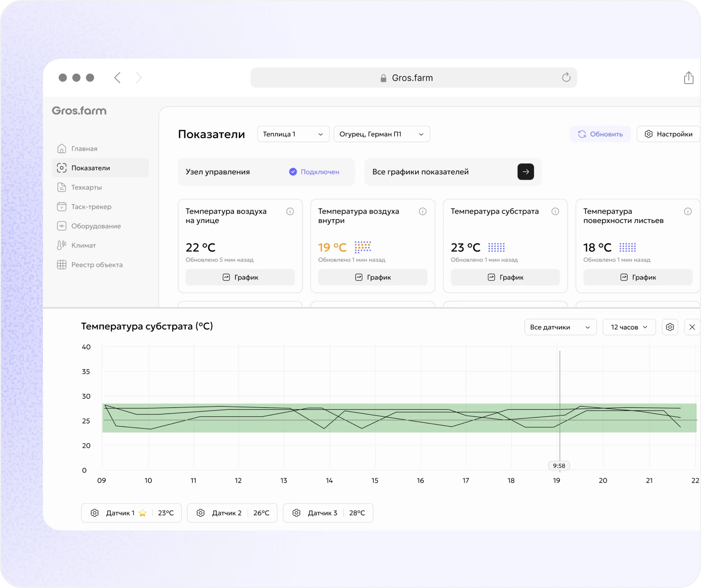Screen dimensions: 701x588
Task: Click the Обновить button
Action: pyautogui.click(x=600, y=134)
